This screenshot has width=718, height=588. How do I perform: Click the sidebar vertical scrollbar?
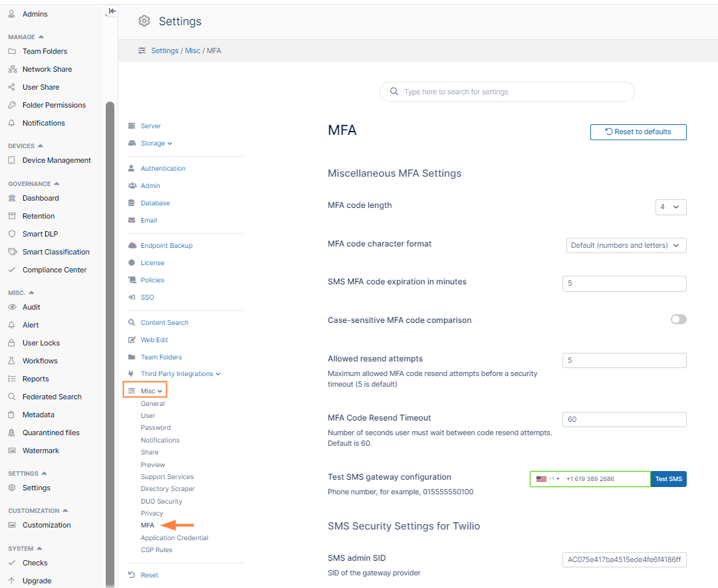tap(110, 343)
